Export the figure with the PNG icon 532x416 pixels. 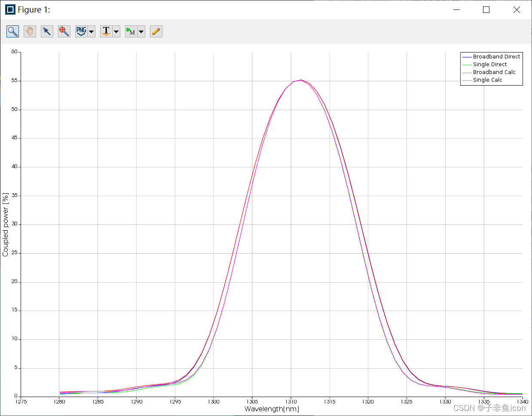point(81,31)
